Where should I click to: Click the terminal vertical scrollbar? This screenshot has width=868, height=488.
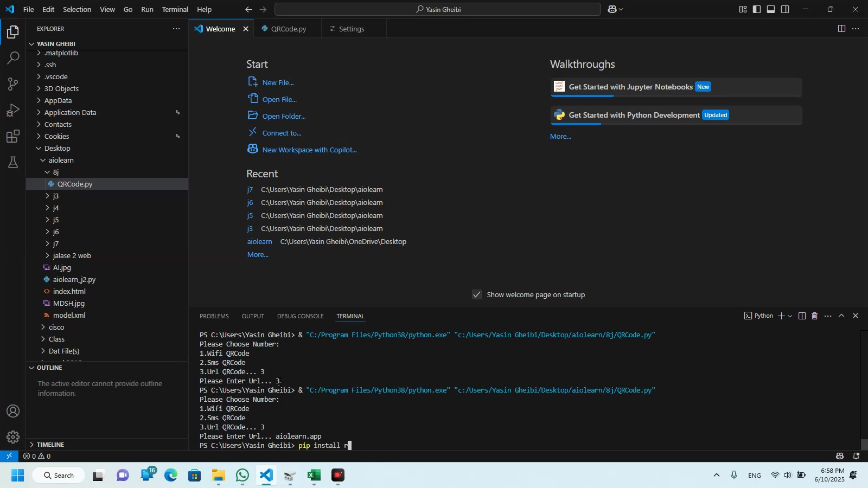864,444
